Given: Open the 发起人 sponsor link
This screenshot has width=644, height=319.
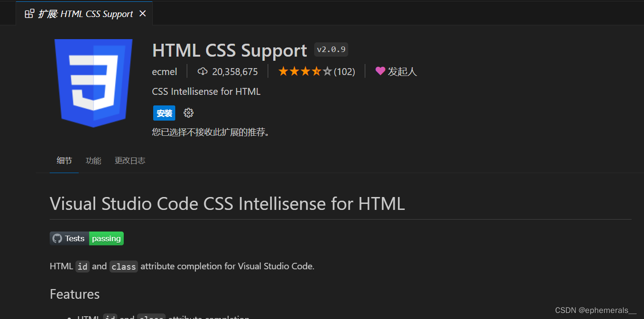Looking at the screenshot, I should [402, 72].
